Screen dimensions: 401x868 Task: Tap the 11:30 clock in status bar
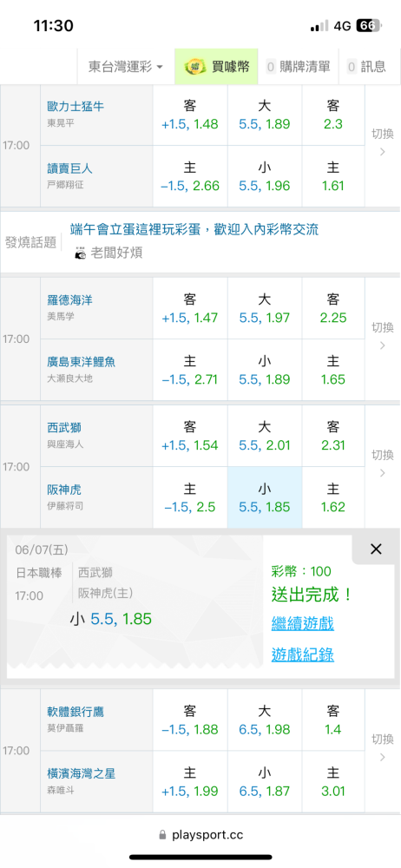tap(53, 25)
